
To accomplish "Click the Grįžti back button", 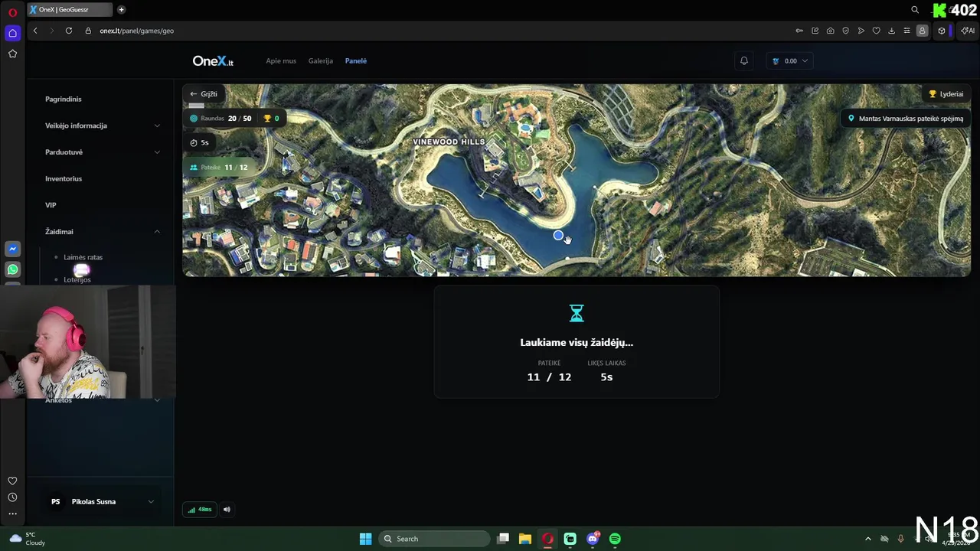I will point(204,93).
